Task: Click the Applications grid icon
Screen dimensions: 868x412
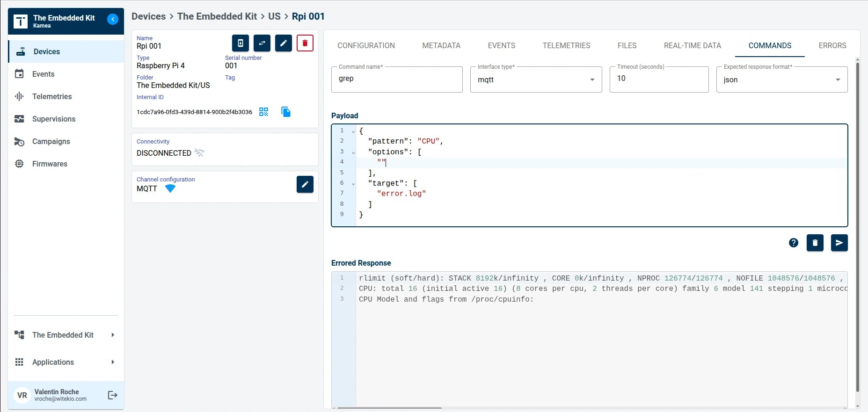Action: (x=19, y=362)
